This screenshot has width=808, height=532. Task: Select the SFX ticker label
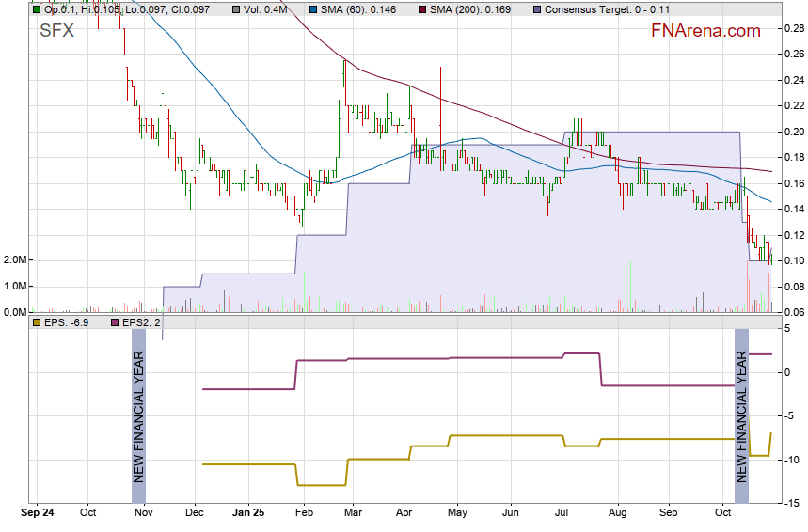pyautogui.click(x=56, y=30)
